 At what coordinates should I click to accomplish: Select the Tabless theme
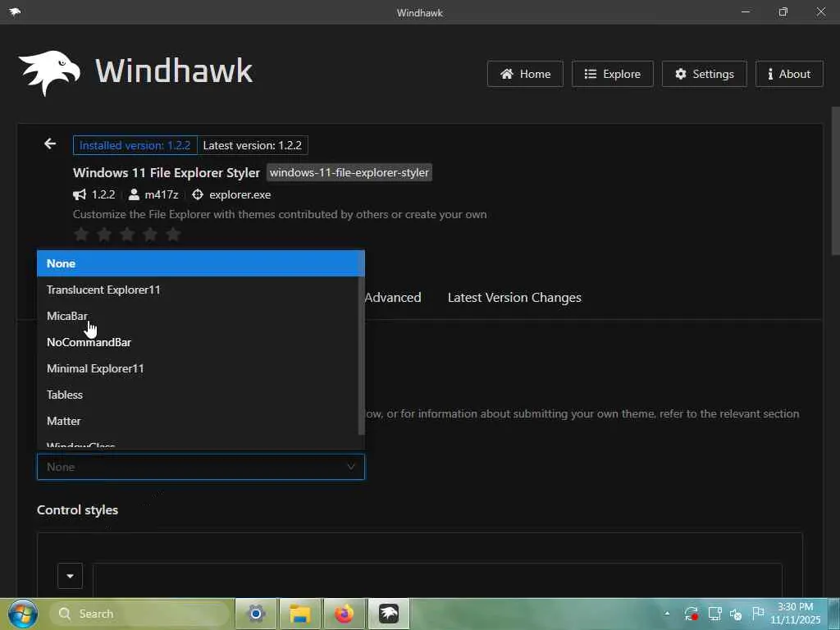tap(197, 395)
